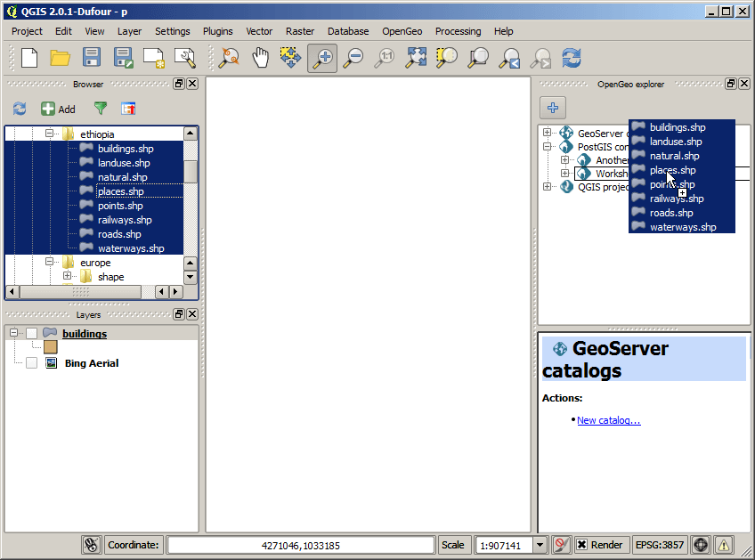Viewport: 755px width, 560px height.
Task: Click the Add button in Browser panel
Action: click(x=58, y=109)
